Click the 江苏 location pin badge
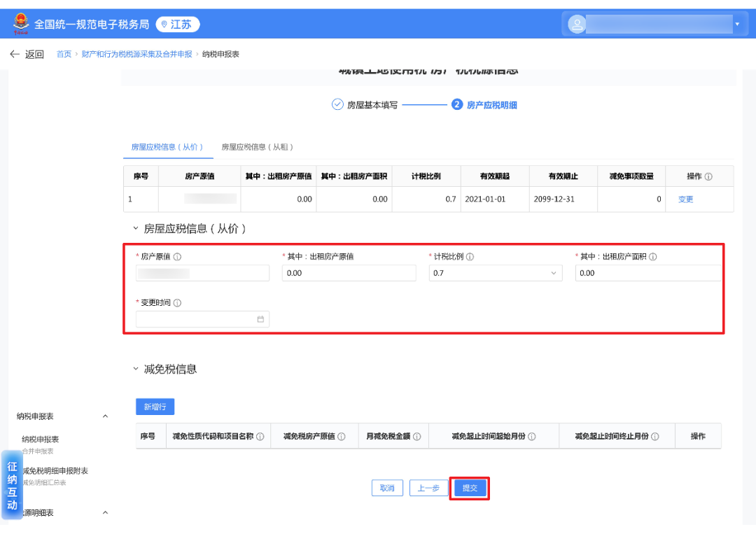756x534 pixels. 177,24
